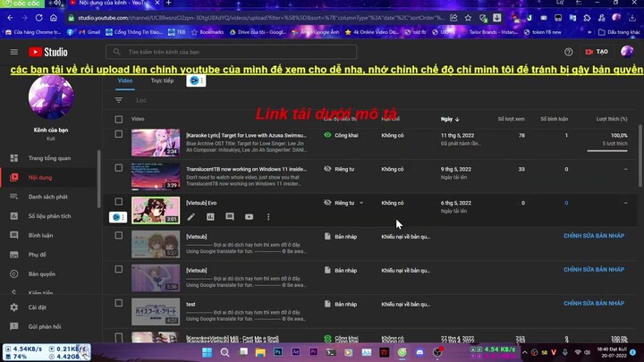This screenshot has width=644, height=362.
Task: Open more options dots for Evo video
Action: tap(268, 216)
